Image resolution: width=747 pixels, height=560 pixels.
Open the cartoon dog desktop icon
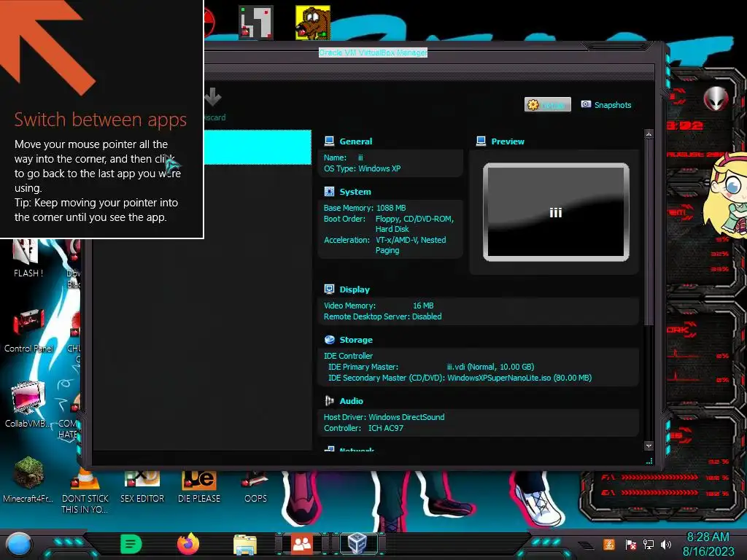pyautogui.click(x=312, y=22)
